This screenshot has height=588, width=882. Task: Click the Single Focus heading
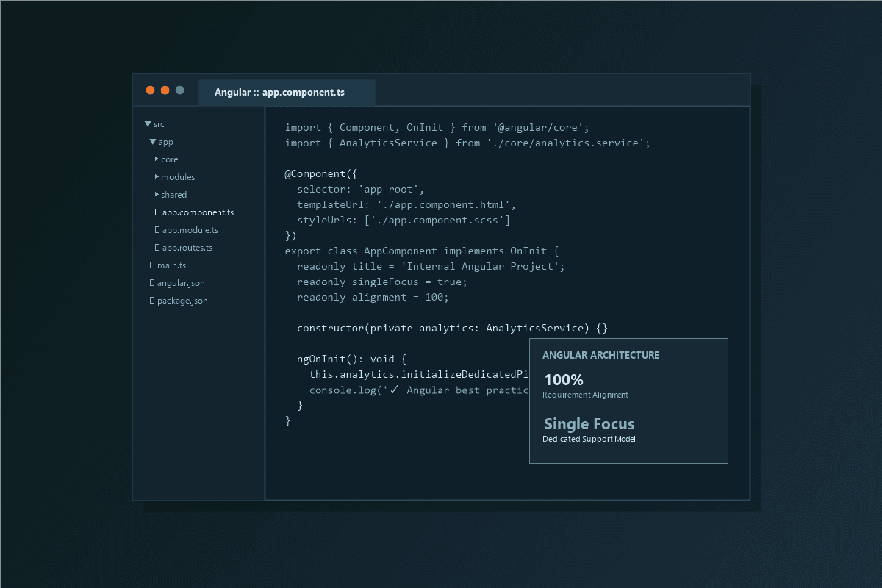(589, 424)
